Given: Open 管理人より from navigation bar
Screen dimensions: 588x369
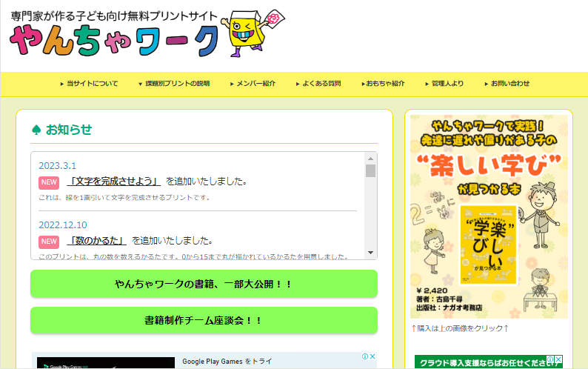Looking at the screenshot, I should [x=444, y=83].
